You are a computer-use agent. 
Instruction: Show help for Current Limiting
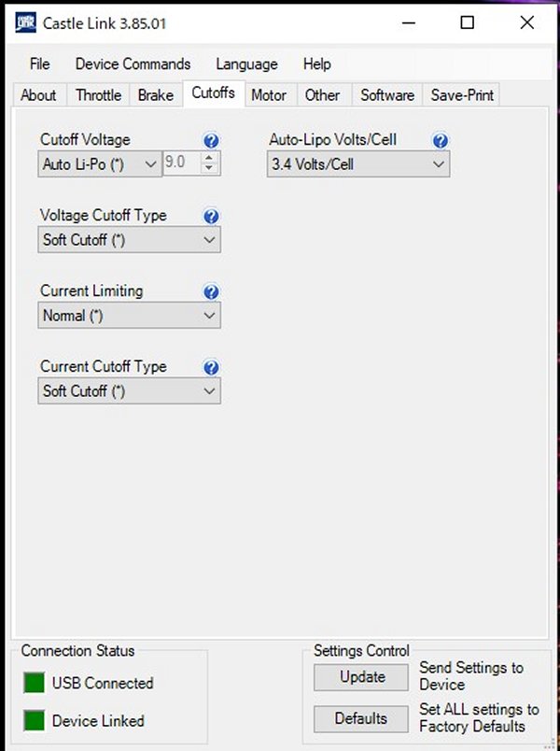pos(211,292)
